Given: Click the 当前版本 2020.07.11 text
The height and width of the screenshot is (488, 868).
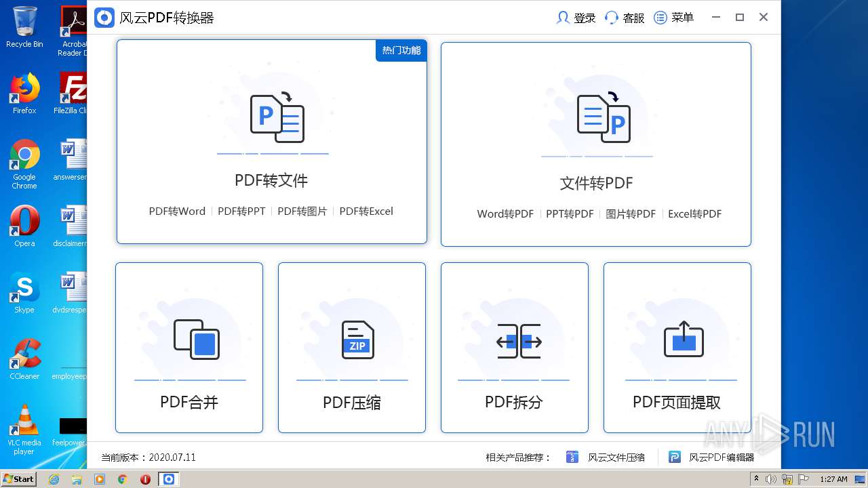Looking at the screenshot, I should point(149,457).
